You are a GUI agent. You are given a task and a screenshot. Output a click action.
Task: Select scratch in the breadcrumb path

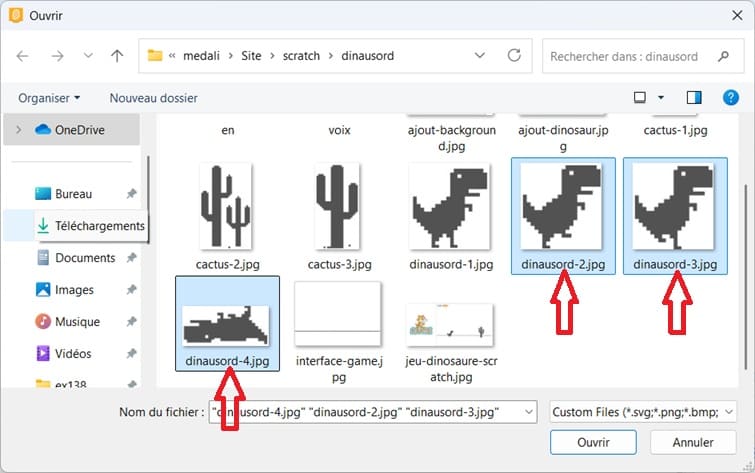click(x=301, y=56)
